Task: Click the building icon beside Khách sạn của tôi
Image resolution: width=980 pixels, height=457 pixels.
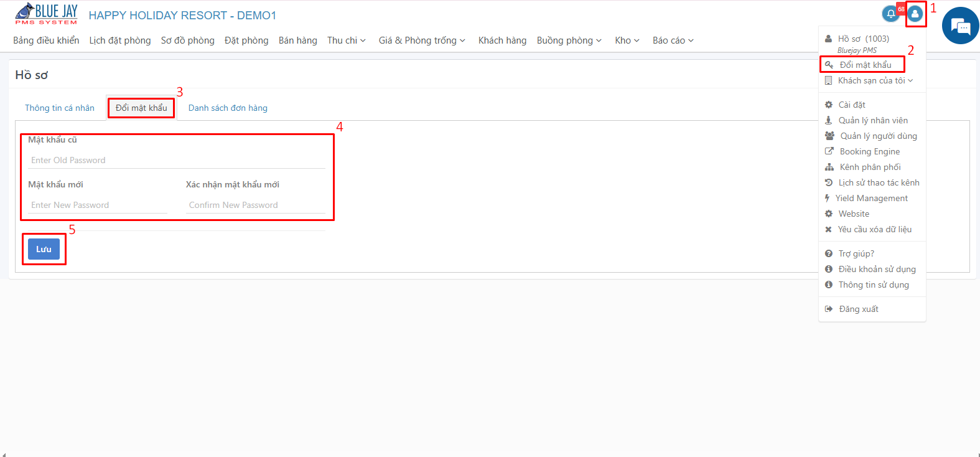Action: pyautogui.click(x=828, y=80)
